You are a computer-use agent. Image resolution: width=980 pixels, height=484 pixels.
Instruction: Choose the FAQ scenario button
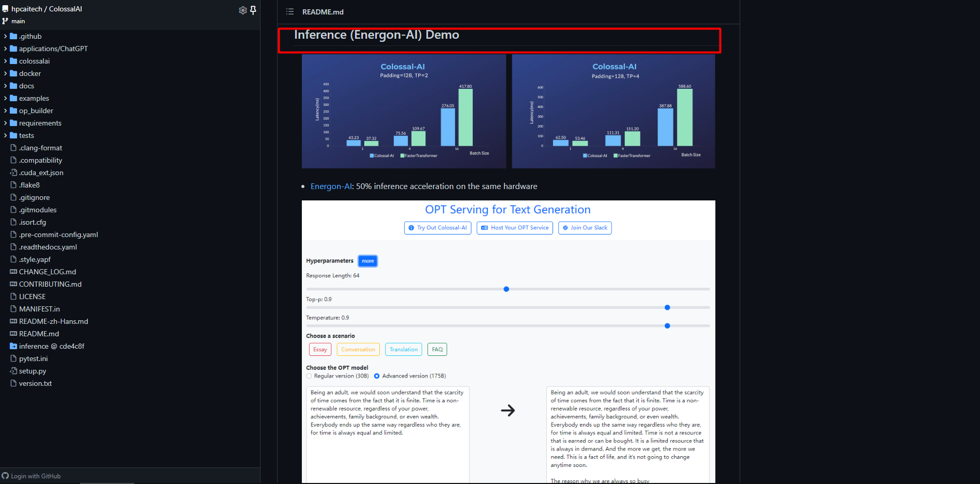pos(437,350)
